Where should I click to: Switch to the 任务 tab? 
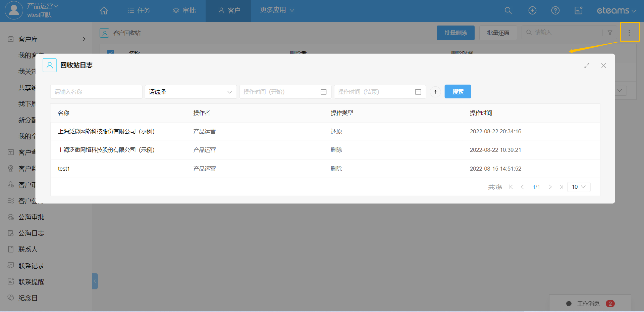coord(139,11)
